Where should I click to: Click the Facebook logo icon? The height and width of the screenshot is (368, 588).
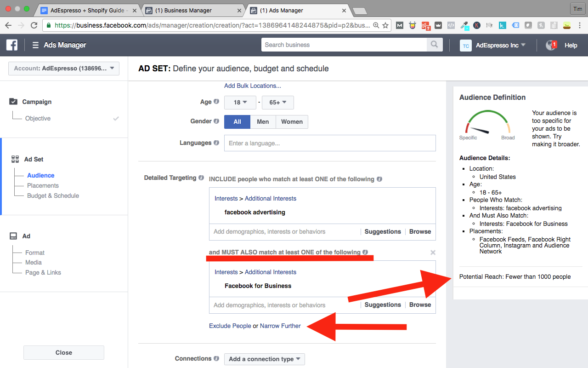point(12,45)
